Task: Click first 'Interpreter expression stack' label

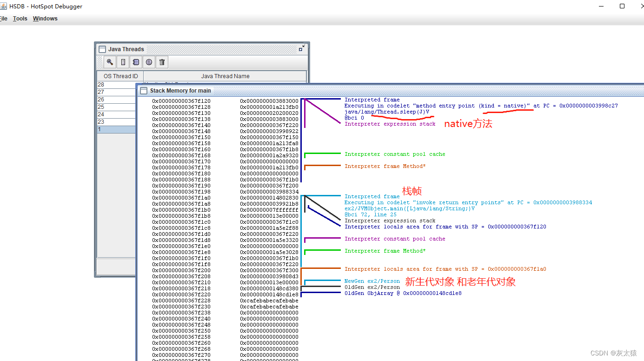Action: coord(390,124)
